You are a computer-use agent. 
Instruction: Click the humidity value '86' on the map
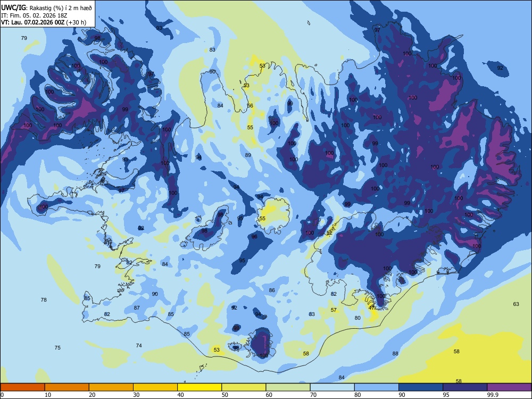click(272, 290)
